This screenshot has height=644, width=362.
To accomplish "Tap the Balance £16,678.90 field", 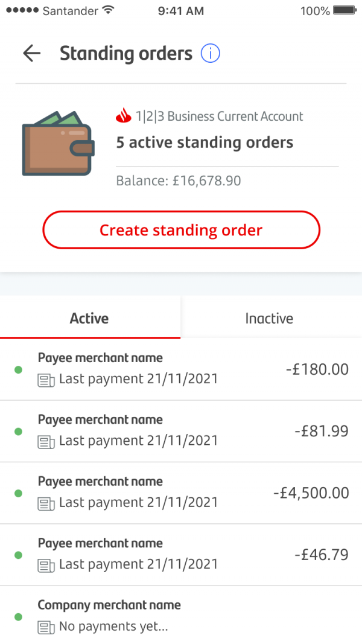I will [179, 180].
